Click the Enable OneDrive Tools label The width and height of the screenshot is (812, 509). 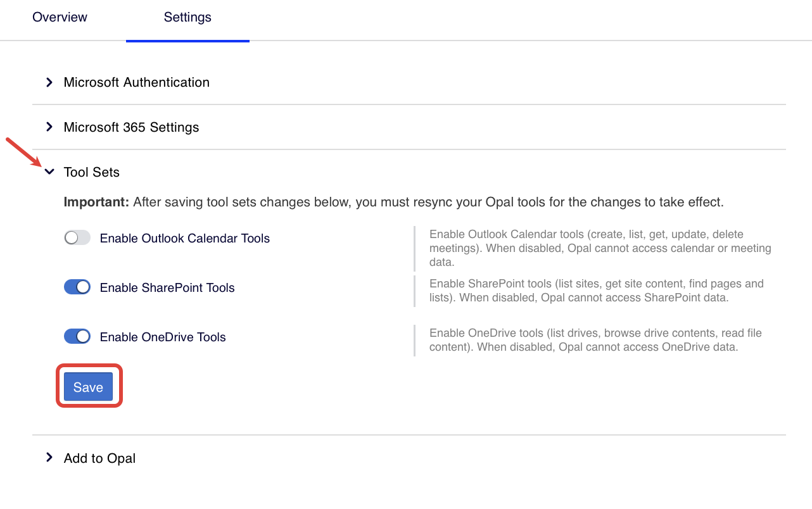tap(163, 337)
